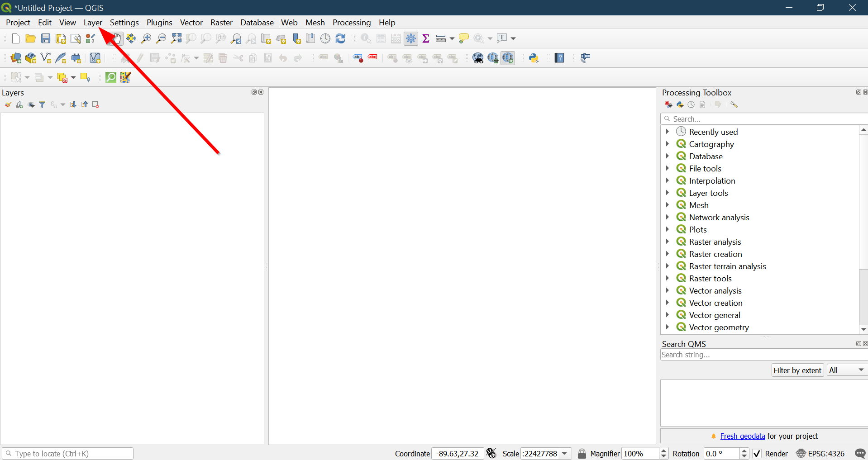Open the Python Console icon
868x460 pixels.
pos(534,58)
